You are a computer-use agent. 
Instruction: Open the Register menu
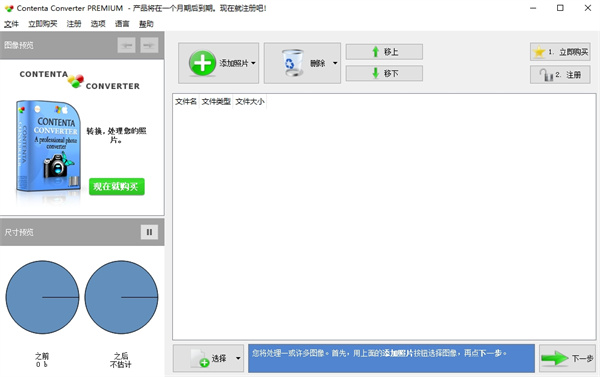[74, 24]
